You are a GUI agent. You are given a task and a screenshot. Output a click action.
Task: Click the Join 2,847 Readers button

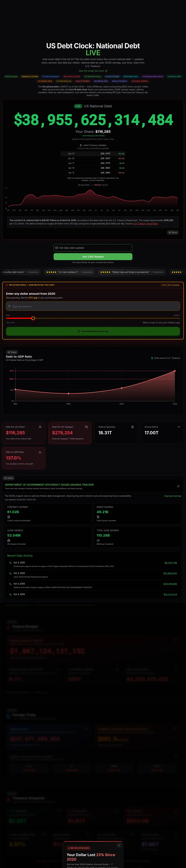[x=93, y=257]
